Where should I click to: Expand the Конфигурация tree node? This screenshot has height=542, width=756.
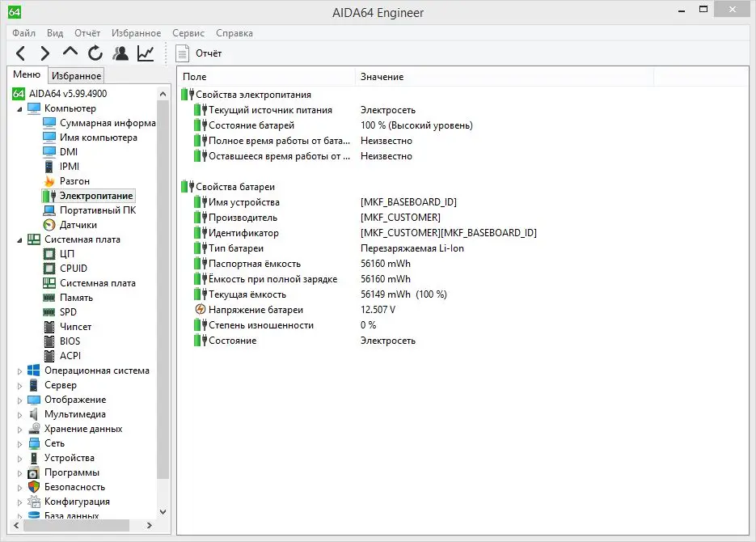(19, 502)
